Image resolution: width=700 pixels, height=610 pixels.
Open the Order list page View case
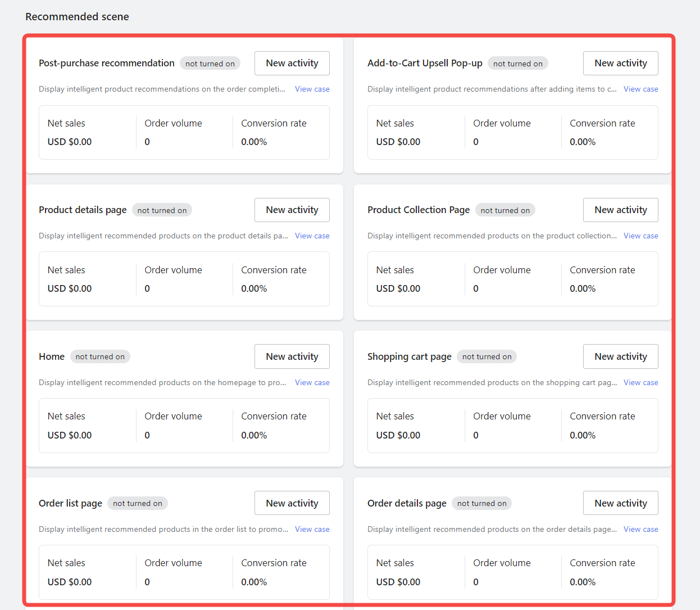point(312,529)
